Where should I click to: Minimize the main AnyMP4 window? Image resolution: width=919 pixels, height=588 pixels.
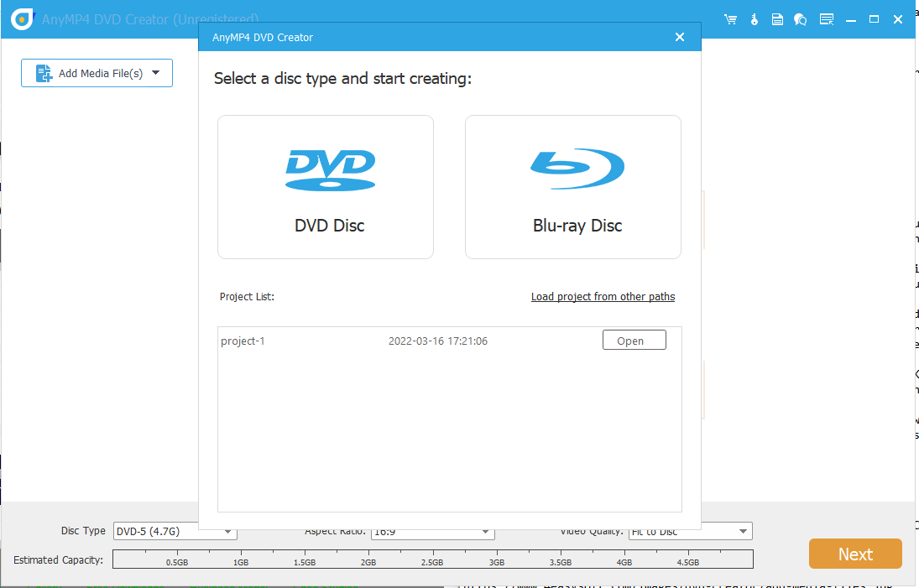point(851,19)
